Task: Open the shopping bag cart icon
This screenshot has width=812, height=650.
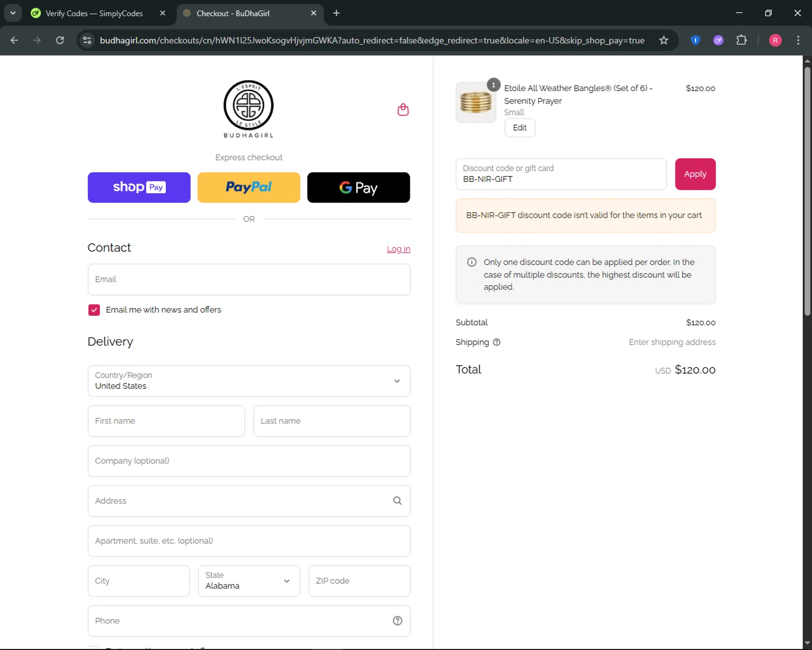Action: click(x=403, y=109)
